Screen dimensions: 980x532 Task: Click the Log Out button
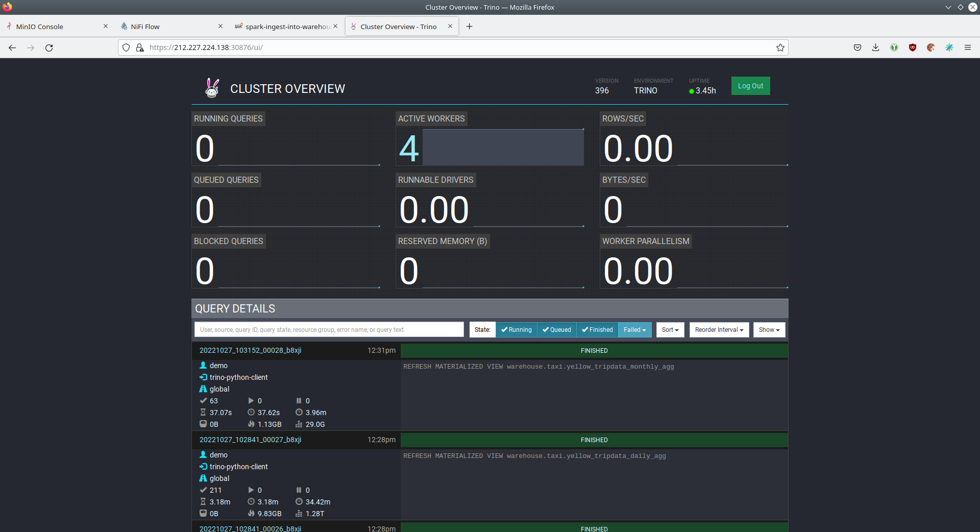750,86
